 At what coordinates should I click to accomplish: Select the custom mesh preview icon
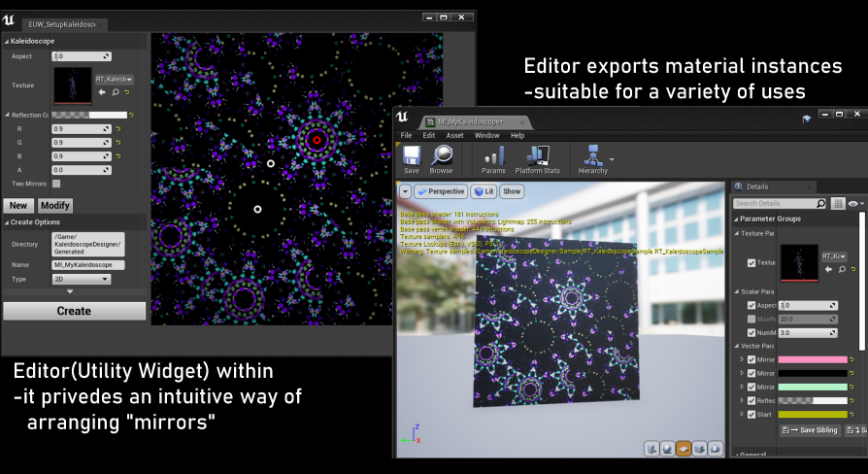coord(716,448)
